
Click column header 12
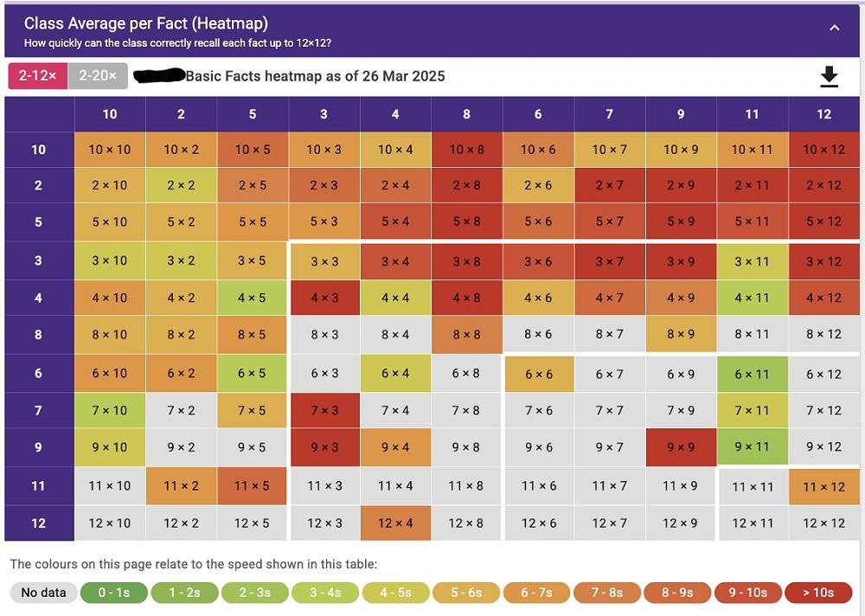coord(823,114)
